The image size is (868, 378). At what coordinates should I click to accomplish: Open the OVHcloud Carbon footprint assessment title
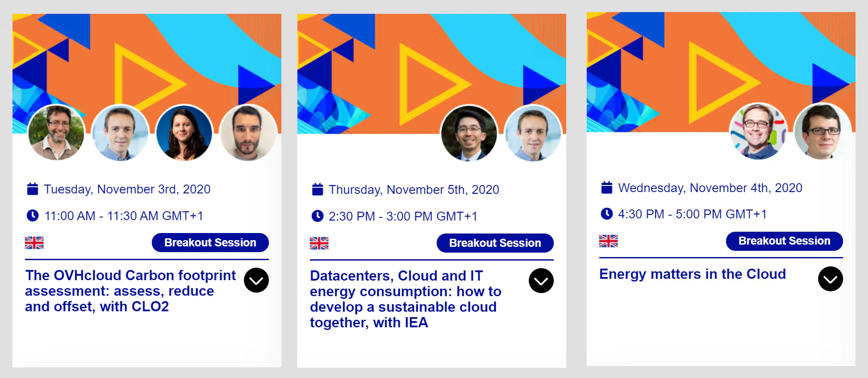(130, 291)
